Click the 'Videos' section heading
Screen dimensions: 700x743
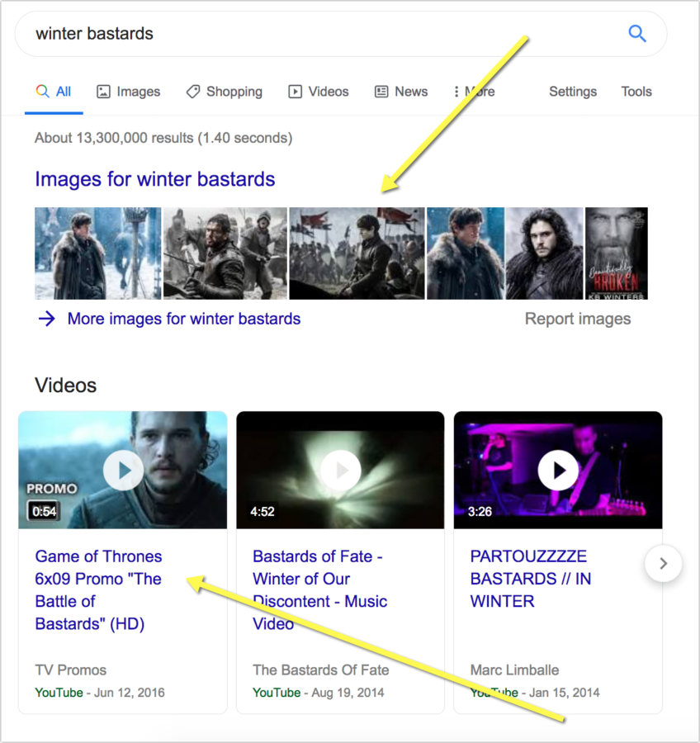click(x=66, y=386)
